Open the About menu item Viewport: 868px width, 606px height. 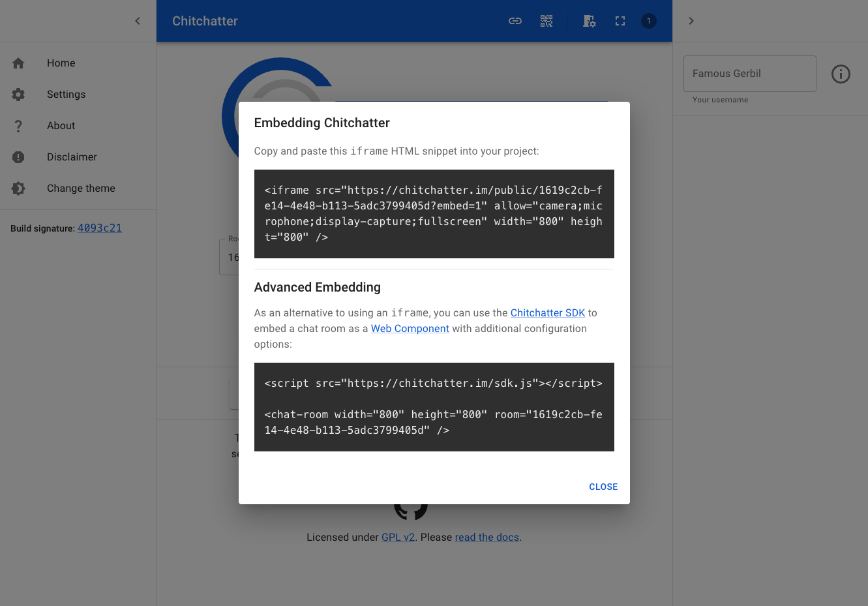pyautogui.click(x=78, y=126)
